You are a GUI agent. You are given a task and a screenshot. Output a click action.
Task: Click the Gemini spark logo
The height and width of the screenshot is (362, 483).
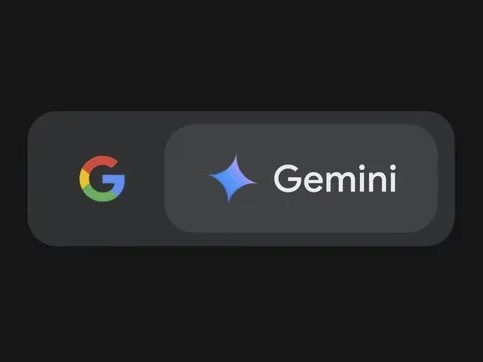point(233,178)
